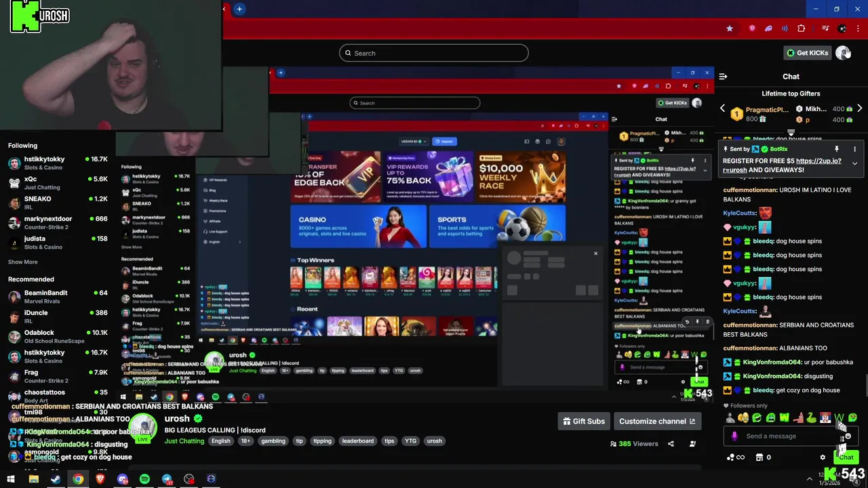Show previous top gifters with the left arrow

(722, 108)
